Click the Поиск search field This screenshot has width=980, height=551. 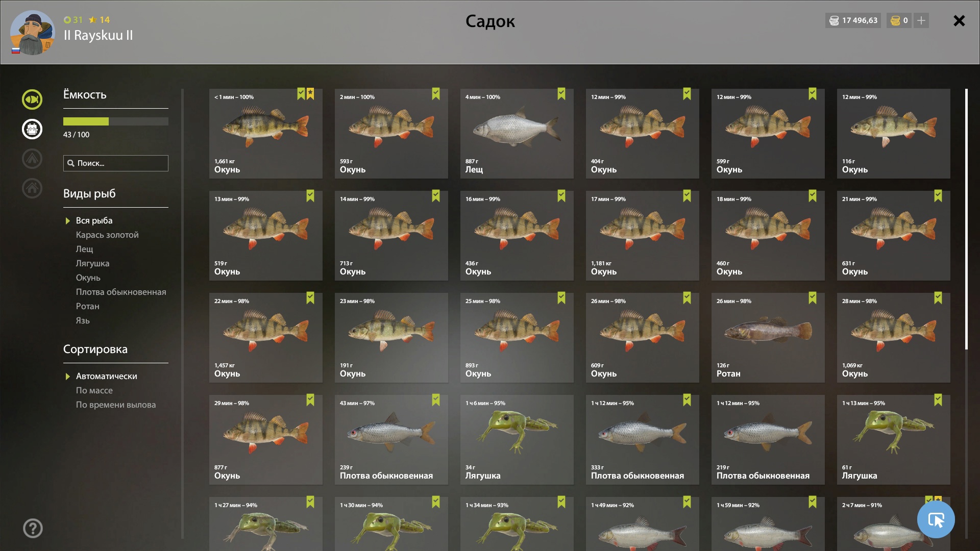(116, 163)
